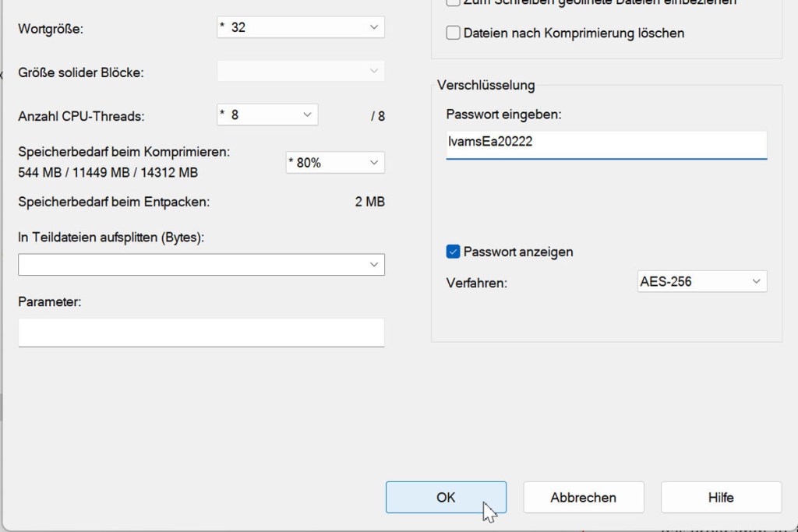Click the In Teildateien aufsplitten (Bytes) label

point(111,238)
